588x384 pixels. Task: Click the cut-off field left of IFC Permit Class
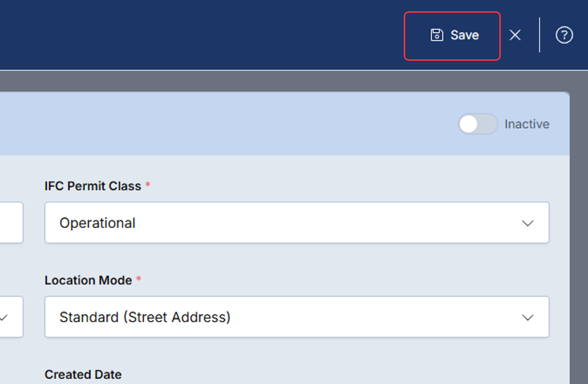point(11,223)
